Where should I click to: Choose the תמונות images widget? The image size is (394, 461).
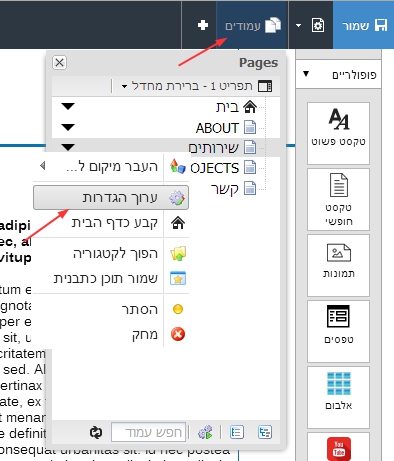pos(338,265)
